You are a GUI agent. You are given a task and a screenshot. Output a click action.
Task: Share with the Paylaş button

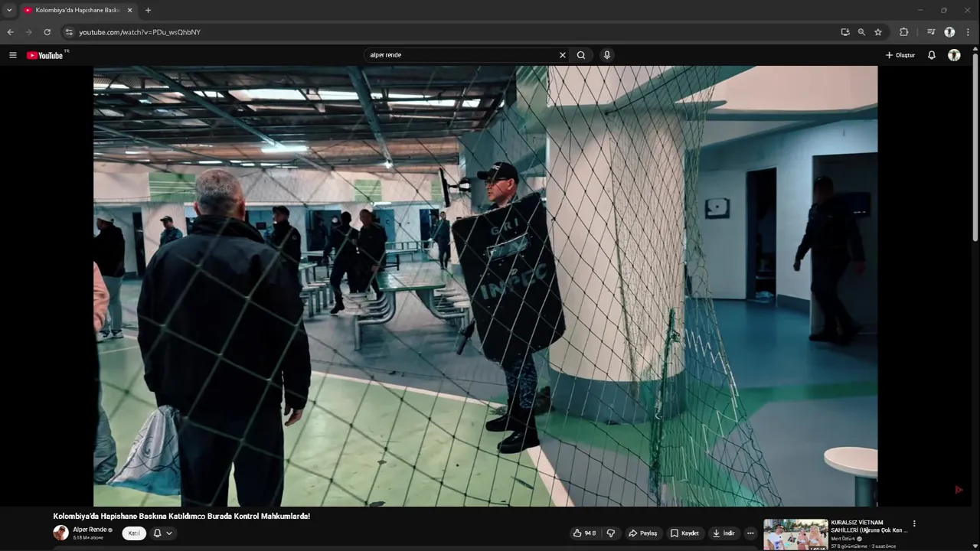click(643, 533)
